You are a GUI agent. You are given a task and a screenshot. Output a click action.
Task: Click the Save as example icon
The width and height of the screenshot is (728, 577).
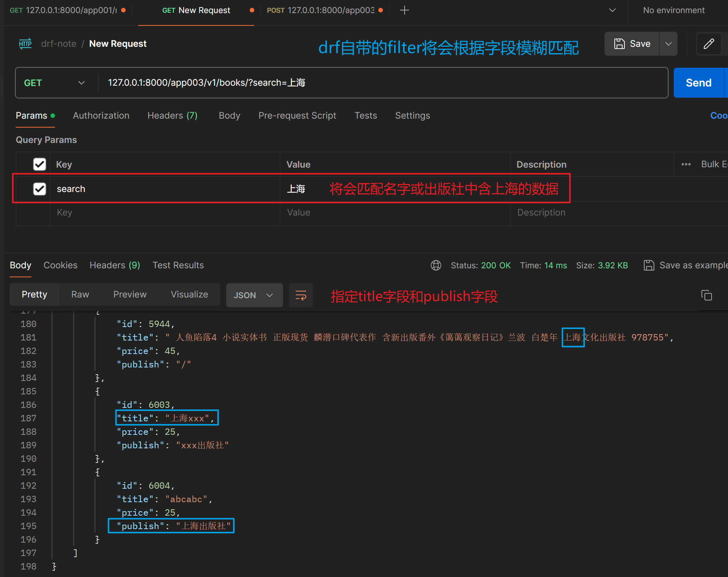[649, 265]
